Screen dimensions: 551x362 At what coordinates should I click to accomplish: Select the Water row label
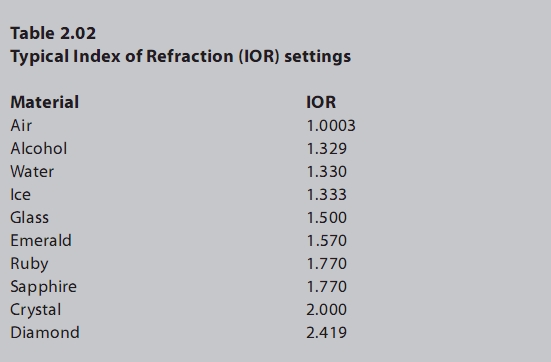point(32,172)
